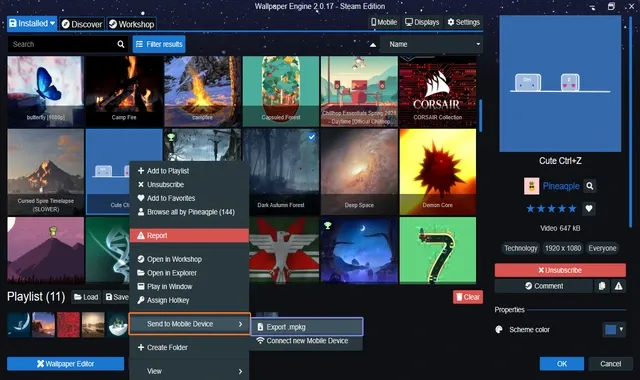Select the Cursed Spire Timelapse wallpaper
Image resolution: width=640 pixels, height=380 pixels.
tap(46, 172)
